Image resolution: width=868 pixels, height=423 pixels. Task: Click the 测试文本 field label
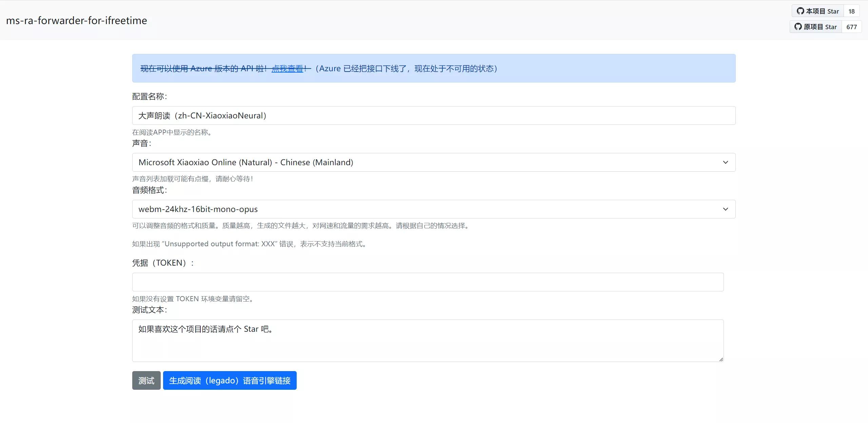point(150,310)
